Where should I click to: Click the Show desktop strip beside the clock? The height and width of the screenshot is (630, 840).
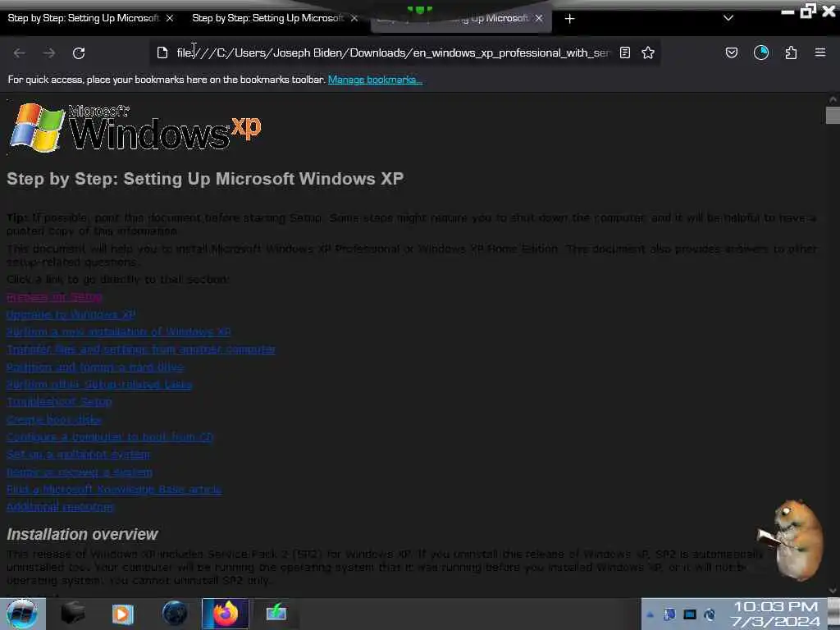[x=833, y=614]
